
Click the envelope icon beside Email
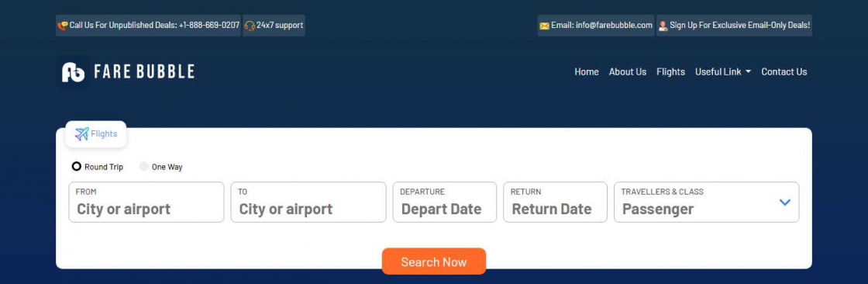544,26
